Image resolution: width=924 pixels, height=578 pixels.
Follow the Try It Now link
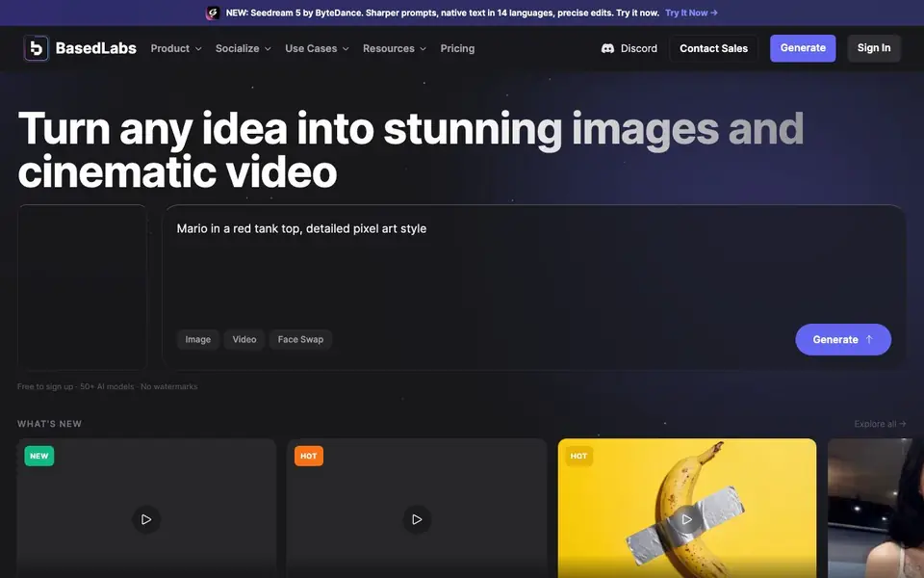(691, 13)
